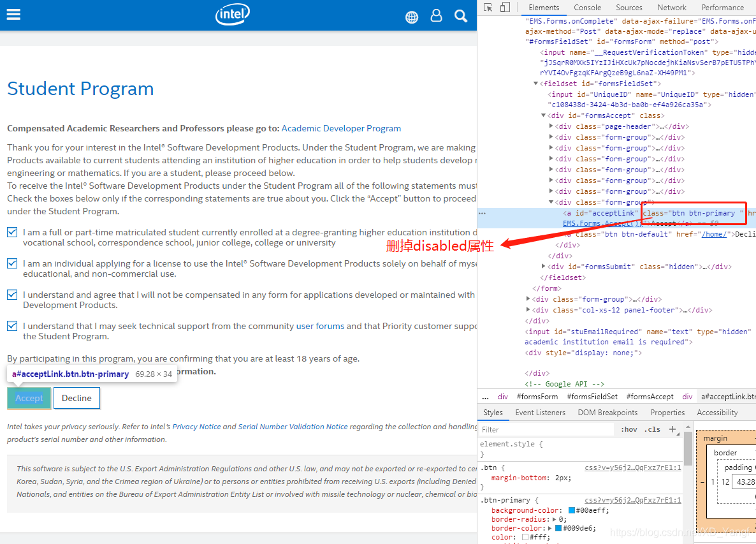Screen dimensions: 756x544
Task: Open the border-color #009de6 swatch
Action: (558, 528)
